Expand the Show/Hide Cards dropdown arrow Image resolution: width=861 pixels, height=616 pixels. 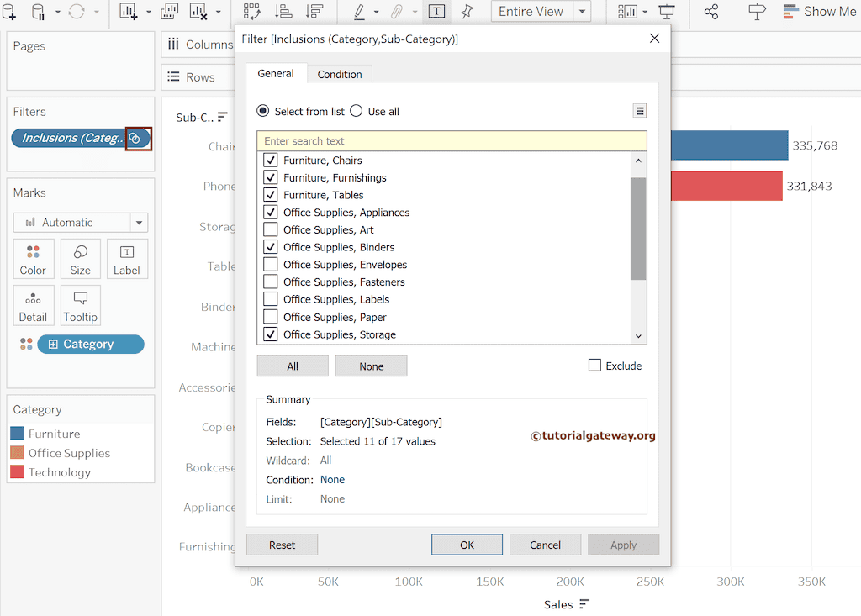point(645,12)
